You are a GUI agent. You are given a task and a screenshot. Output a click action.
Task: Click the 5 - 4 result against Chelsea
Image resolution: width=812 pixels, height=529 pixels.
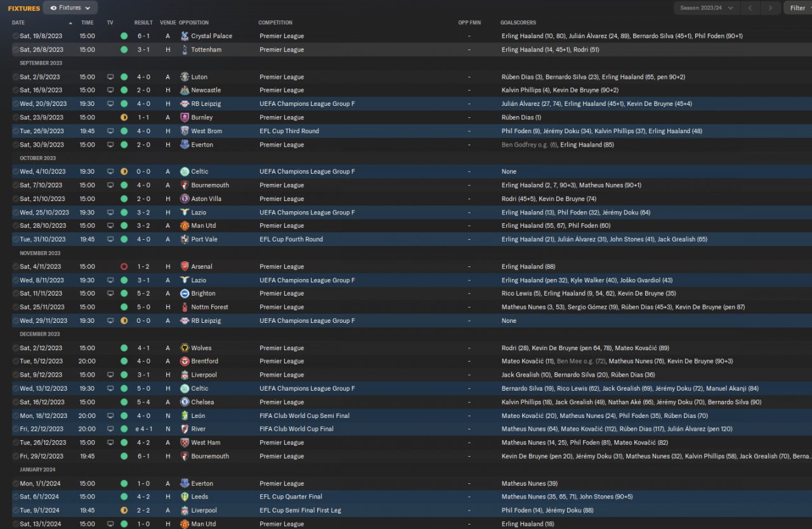[143, 402]
